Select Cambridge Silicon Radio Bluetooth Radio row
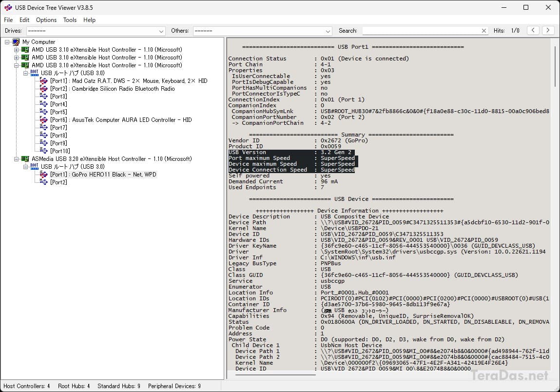Viewport: 560px width, 392px height. (x=112, y=89)
